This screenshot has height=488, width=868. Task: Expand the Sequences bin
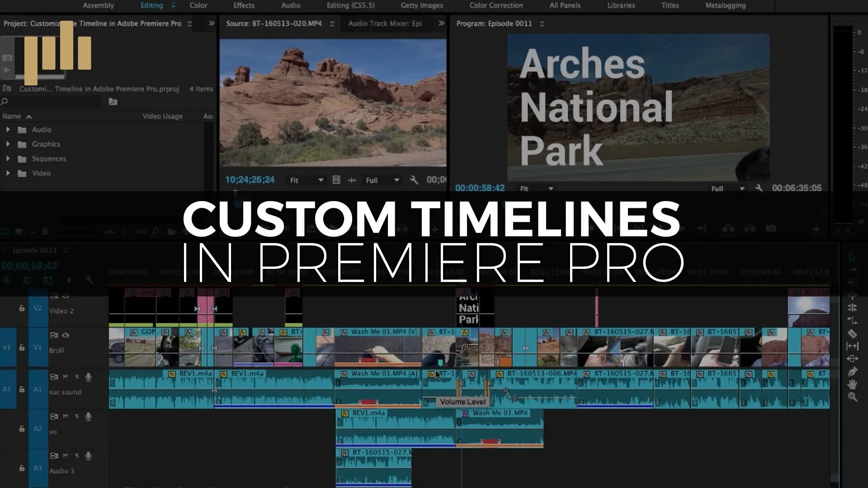(8, 159)
